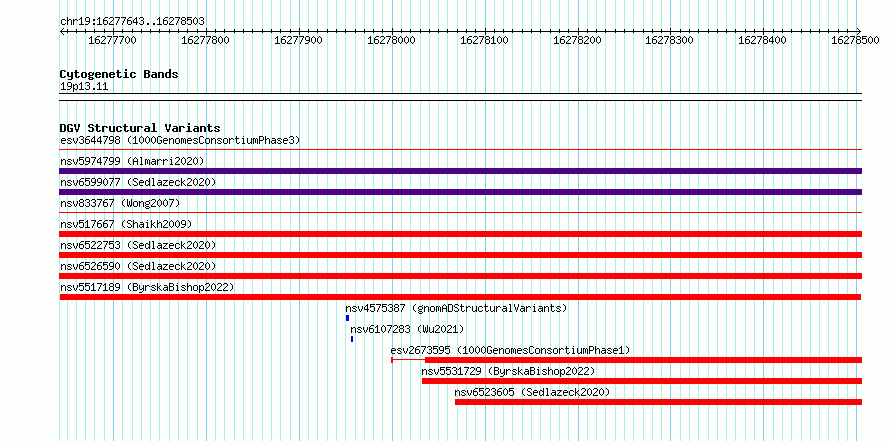The width and height of the screenshot is (890, 441).
Task: Select nsv6523605 (Sedlazeck2020) label
Action: point(532,392)
